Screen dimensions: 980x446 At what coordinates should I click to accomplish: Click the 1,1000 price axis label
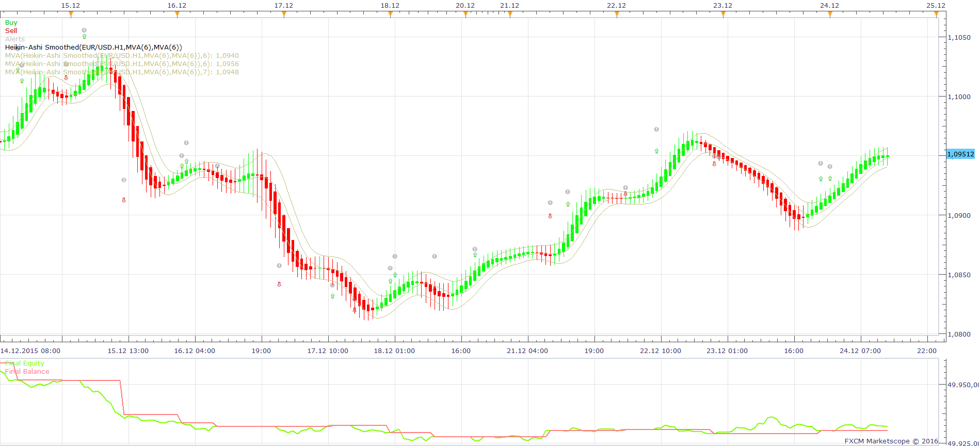(x=959, y=97)
